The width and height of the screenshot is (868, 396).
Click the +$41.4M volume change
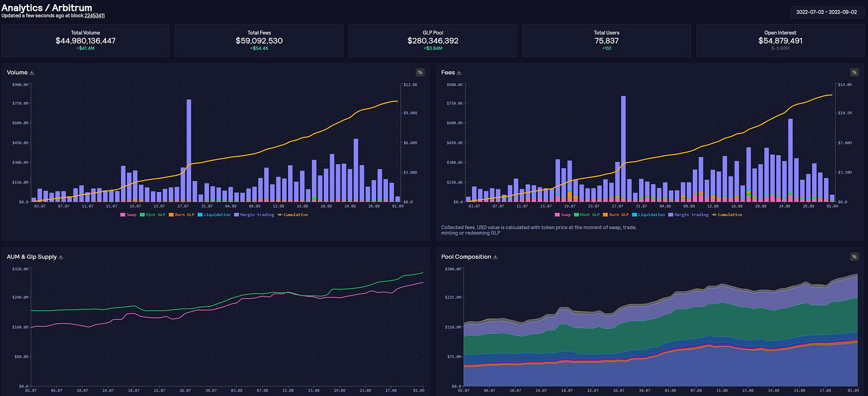pyautogui.click(x=86, y=48)
